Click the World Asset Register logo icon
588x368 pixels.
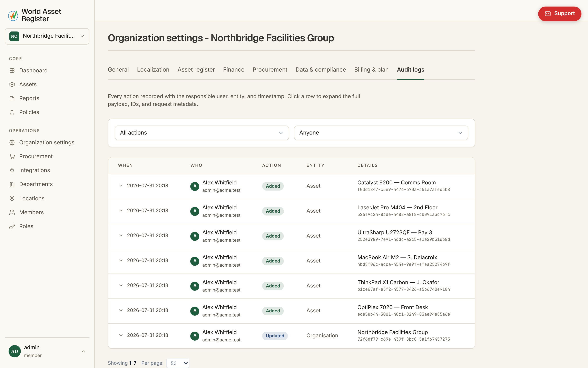(x=13, y=15)
